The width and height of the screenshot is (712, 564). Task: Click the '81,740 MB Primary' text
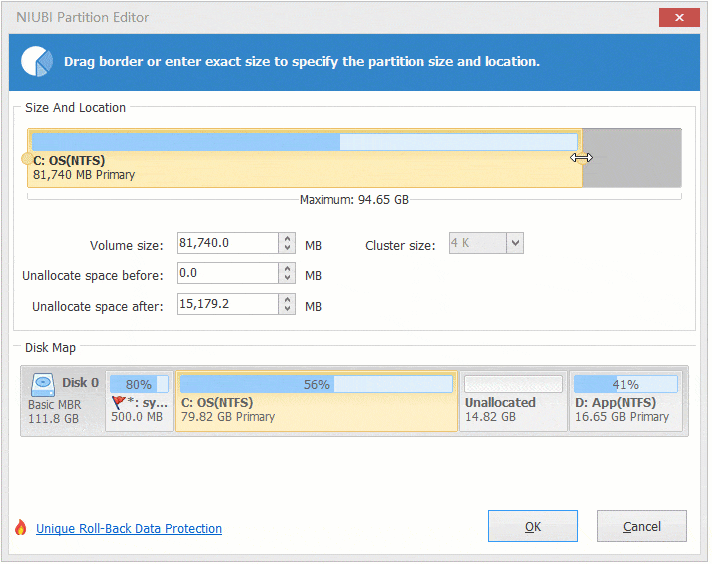click(84, 175)
